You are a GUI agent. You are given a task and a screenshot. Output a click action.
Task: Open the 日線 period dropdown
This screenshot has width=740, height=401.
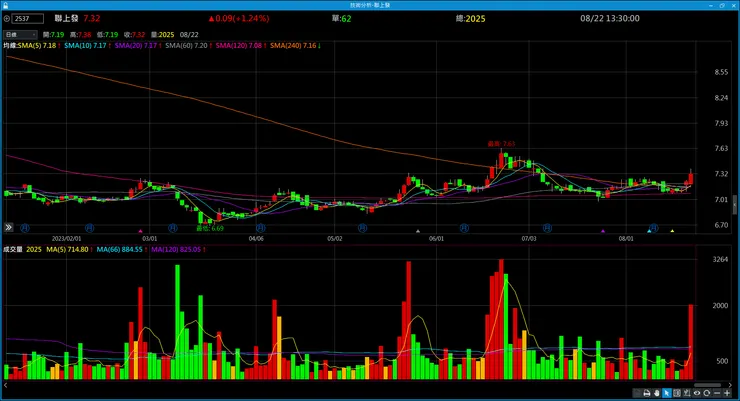(x=20, y=34)
